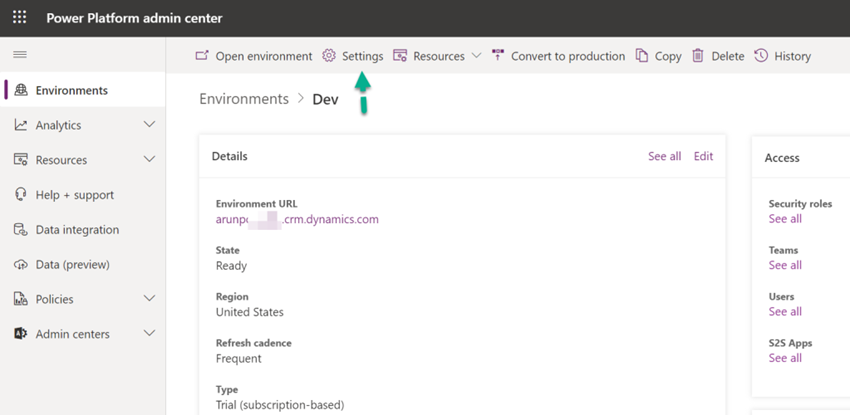Click the State value Ready
The height and width of the screenshot is (415, 850).
[x=231, y=266]
